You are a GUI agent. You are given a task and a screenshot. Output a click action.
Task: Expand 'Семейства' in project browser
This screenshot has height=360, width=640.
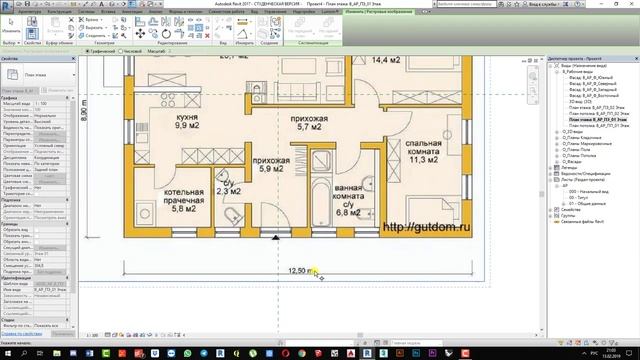click(551, 210)
